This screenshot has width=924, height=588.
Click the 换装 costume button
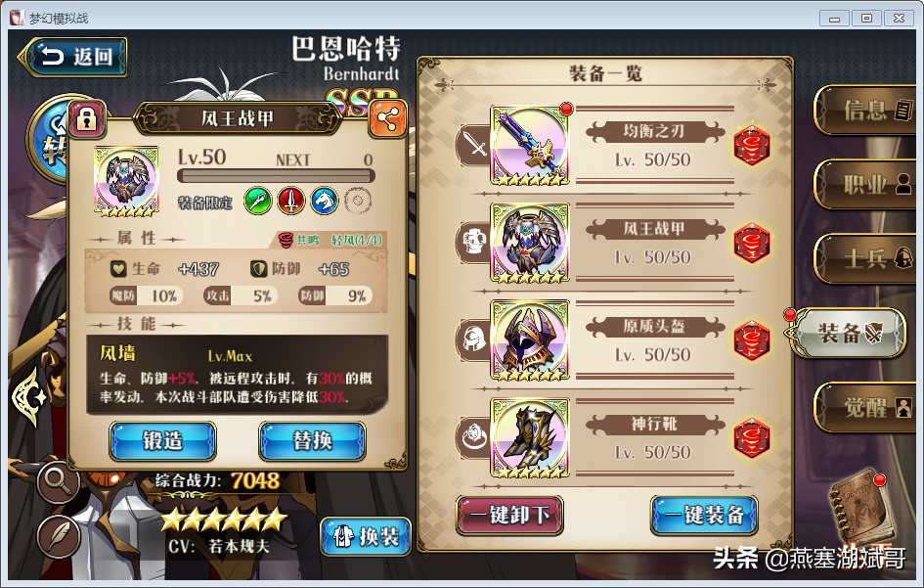(366, 537)
